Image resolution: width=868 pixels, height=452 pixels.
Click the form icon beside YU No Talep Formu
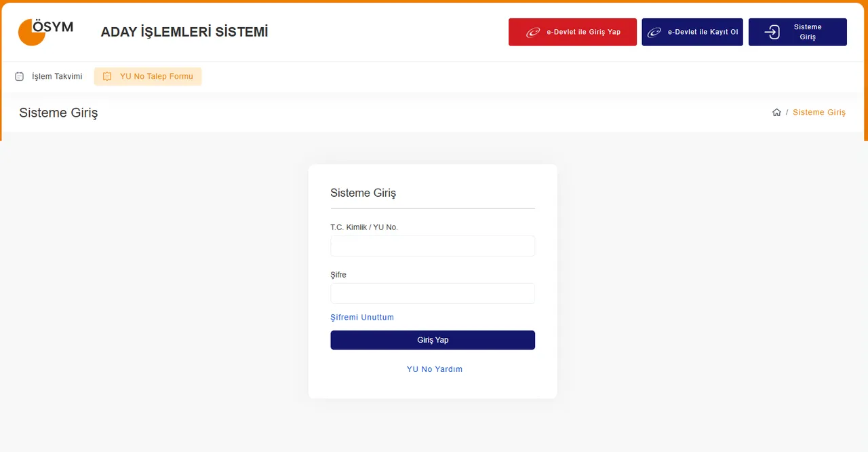(x=107, y=77)
